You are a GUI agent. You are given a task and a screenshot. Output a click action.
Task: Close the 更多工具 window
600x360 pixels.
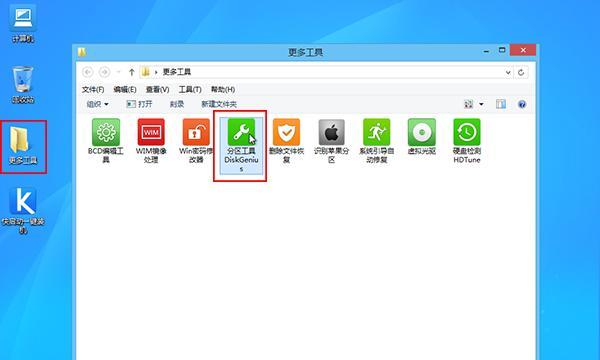point(523,50)
